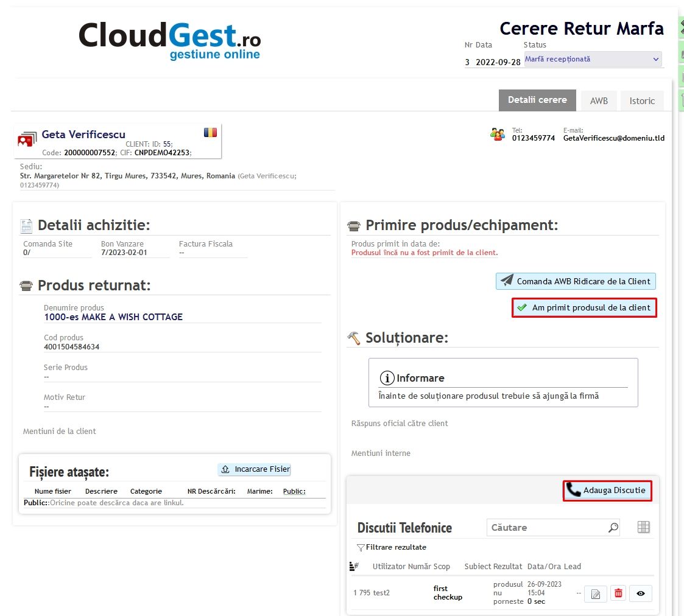Click the Serie Produs field value
The width and height of the screenshot is (684, 616).
(x=47, y=377)
